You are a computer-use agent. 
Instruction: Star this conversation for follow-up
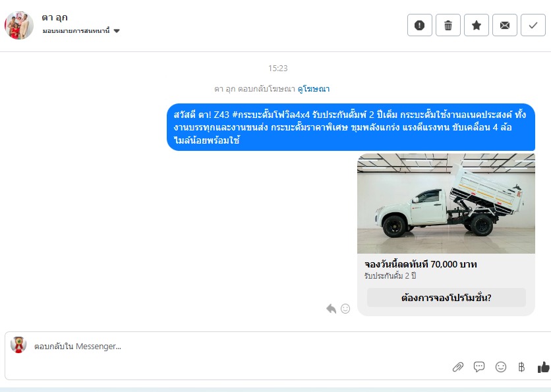tap(477, 25)
